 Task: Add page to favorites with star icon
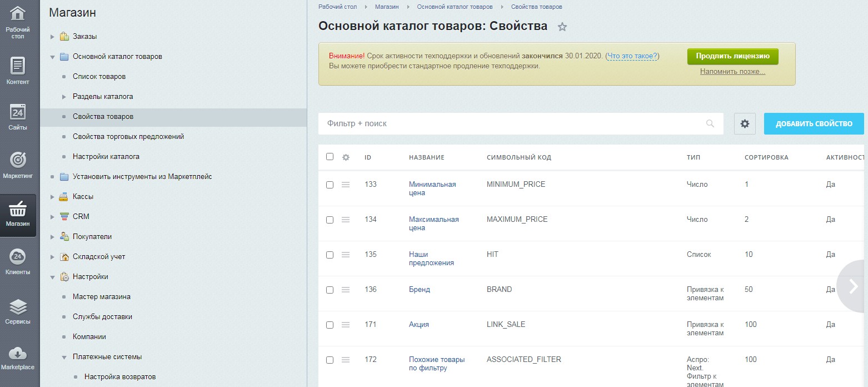[x=562, y=27]
